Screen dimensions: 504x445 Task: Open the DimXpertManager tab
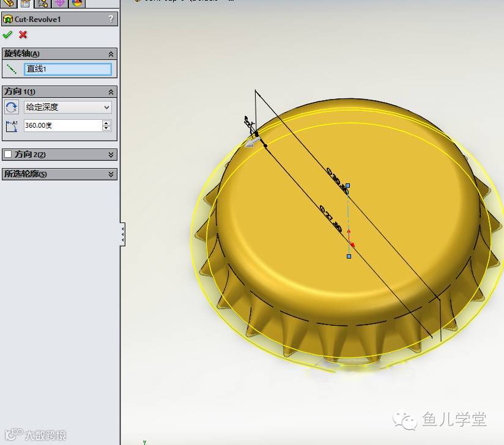click(x=60, y=3)
